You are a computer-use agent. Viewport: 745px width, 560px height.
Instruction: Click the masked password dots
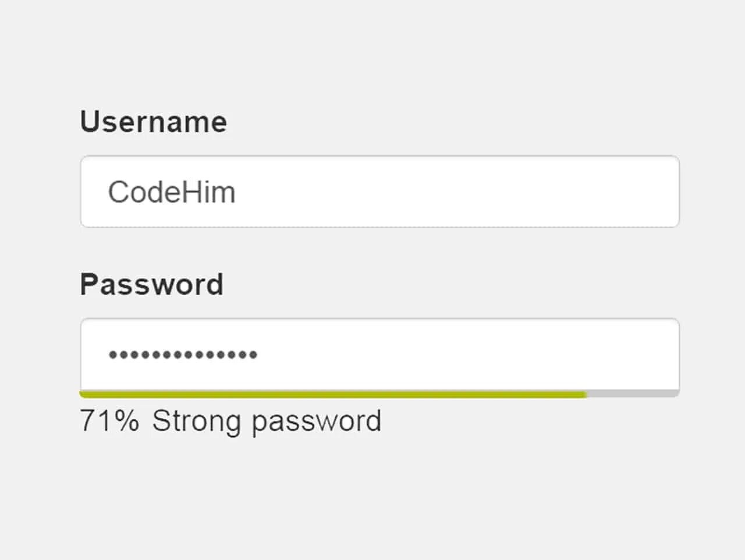(x=183, y=355)
